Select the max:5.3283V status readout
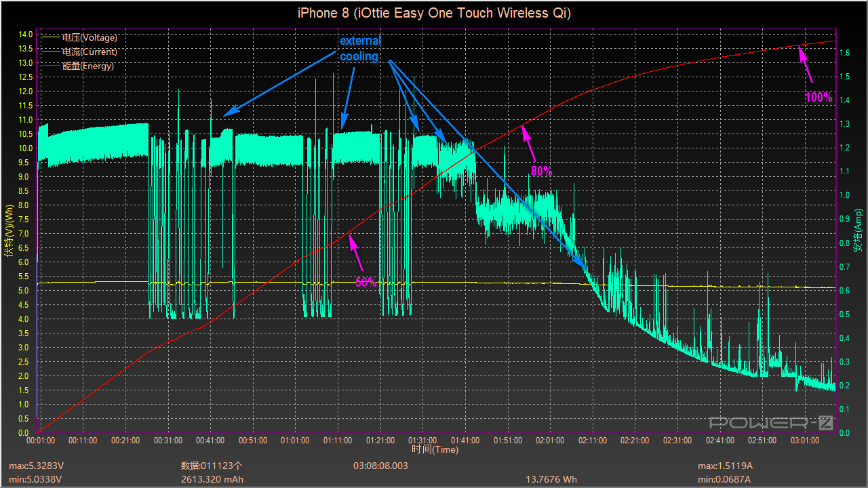Screen dimensions: 868x488 [35, 466]
